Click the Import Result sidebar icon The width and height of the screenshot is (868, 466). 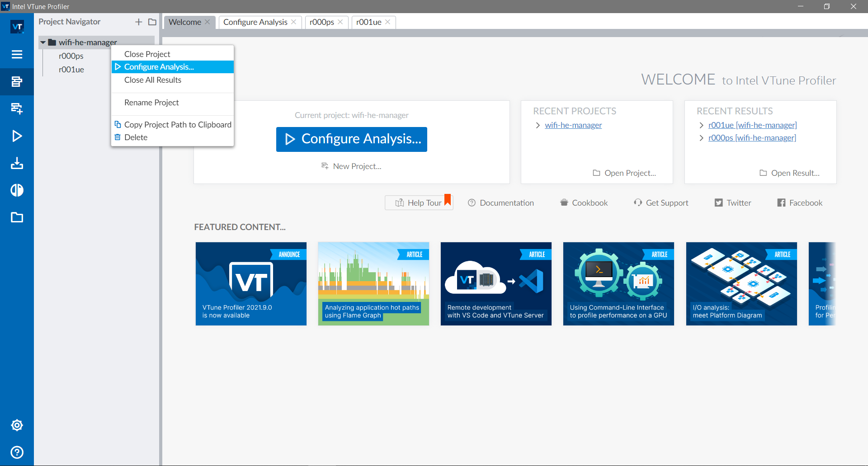pyautogui.click(x=17, y=163)
